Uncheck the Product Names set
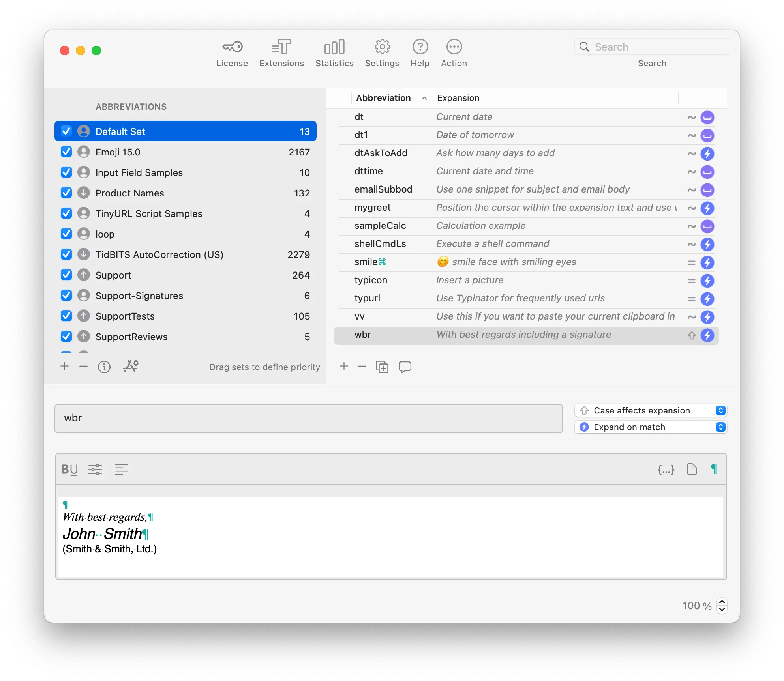This screenshot has width=784, height=681. coord(66,193)
